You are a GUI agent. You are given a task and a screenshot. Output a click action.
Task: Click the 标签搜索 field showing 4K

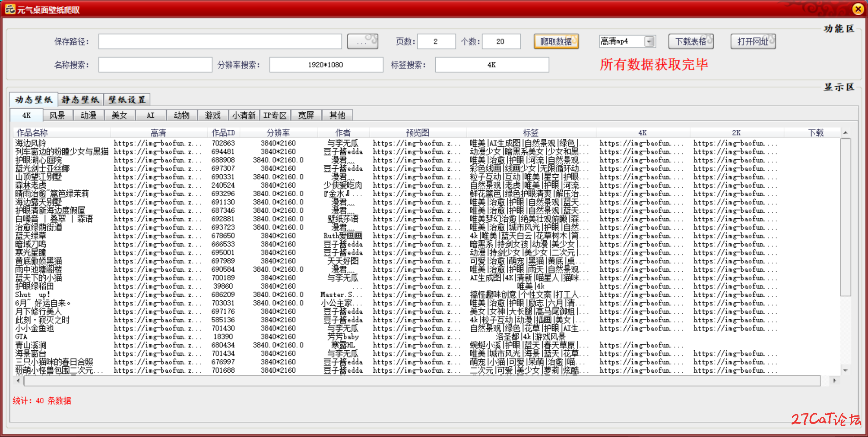492,65
